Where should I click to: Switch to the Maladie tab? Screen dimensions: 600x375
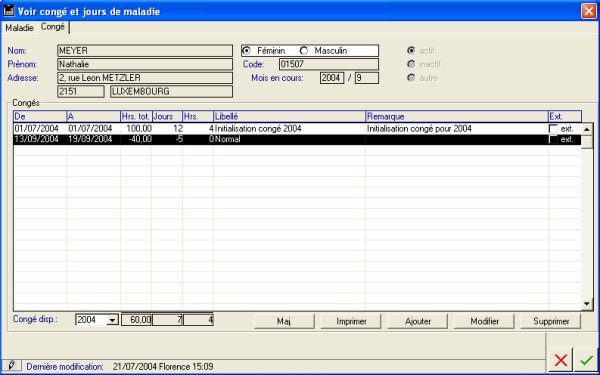[x=20, y=28]
